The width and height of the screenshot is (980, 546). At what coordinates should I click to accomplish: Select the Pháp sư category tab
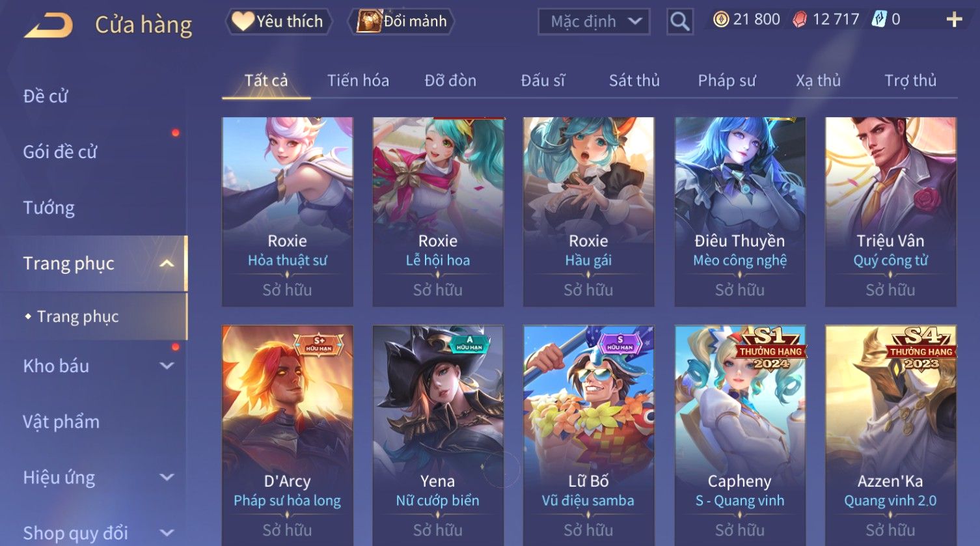pos(727,81)
